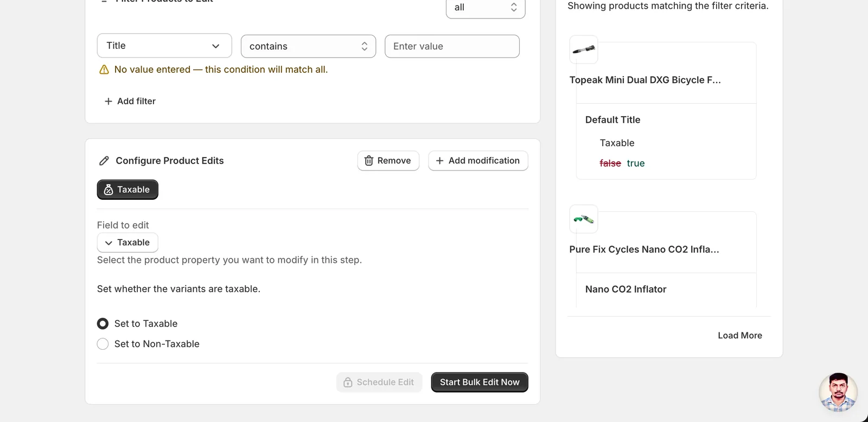Click Pure Fix Cycles Nano CO2 title
Screen dimensions: 868x422
pos(644,249)
